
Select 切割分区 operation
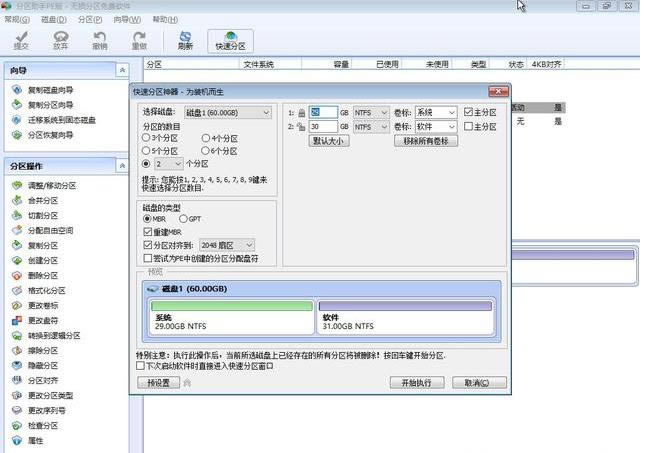pos(43,216)
